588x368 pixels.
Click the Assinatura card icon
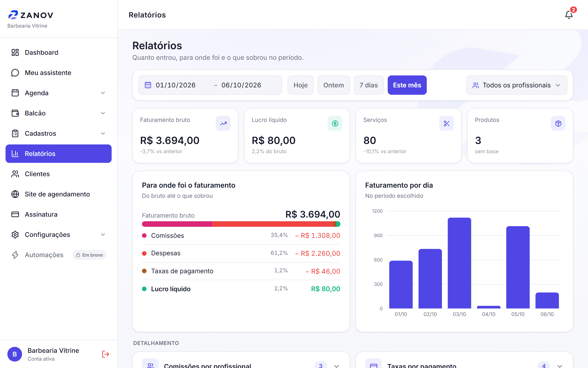tap(15, 214)
